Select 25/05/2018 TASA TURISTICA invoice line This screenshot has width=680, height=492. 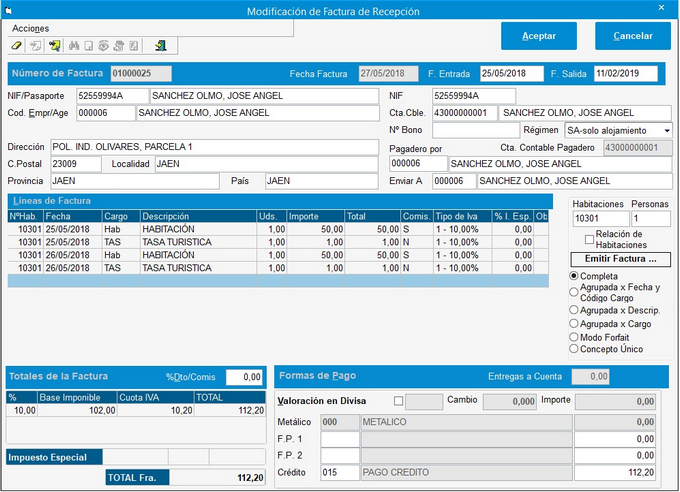tap(278, 242)
